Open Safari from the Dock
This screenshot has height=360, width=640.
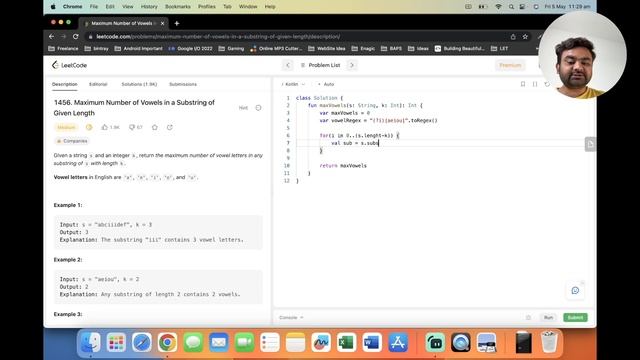tap(142, 342)
